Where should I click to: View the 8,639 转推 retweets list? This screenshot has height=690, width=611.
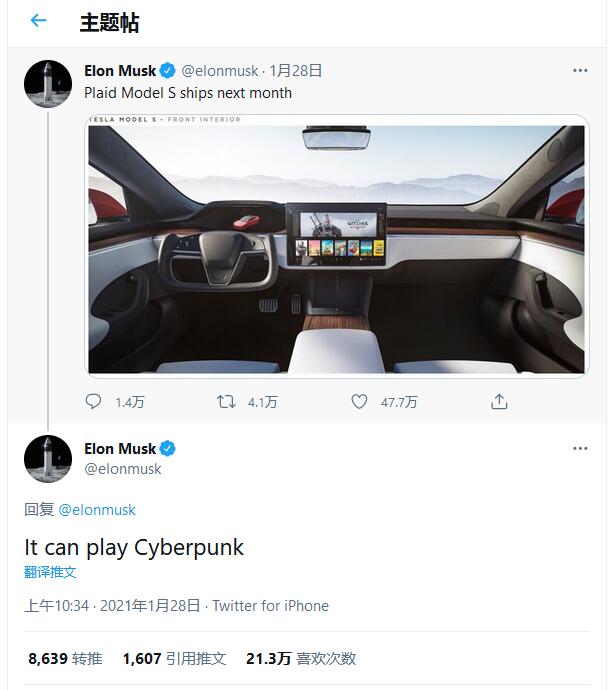pos(65,659)
